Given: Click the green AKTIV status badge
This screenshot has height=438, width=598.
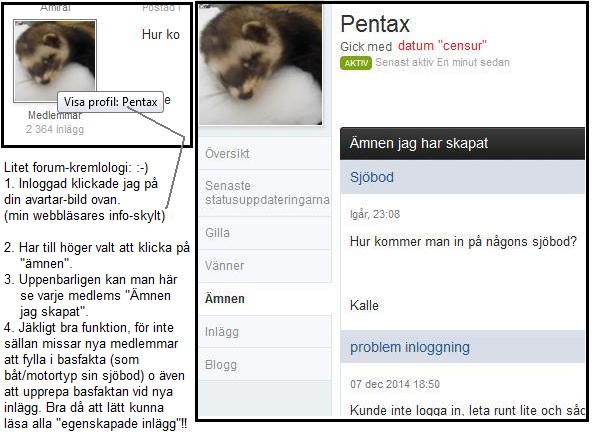Looking at the screenshot, I should (355, 63).
